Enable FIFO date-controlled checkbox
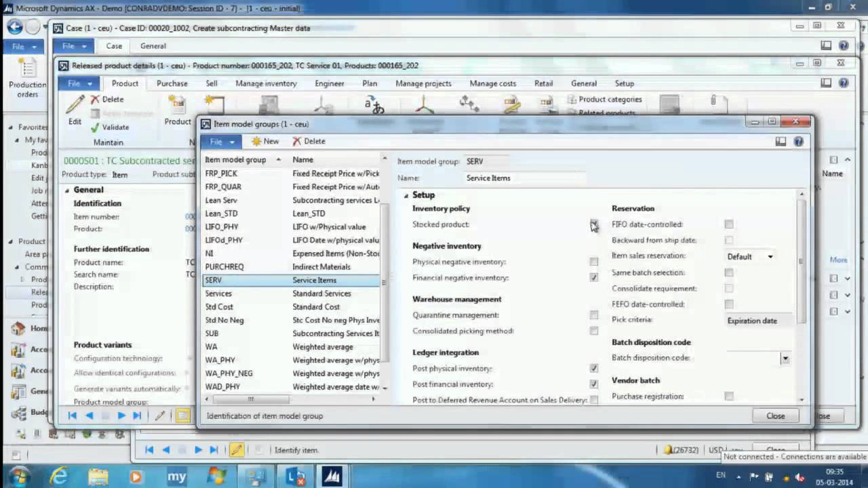 [729, 224]
